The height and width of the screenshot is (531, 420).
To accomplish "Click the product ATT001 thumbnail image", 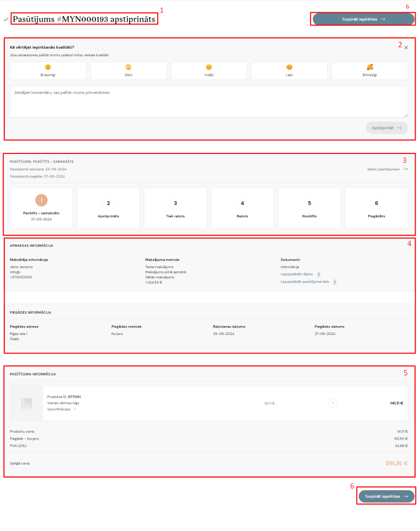I will coord(27,403).
